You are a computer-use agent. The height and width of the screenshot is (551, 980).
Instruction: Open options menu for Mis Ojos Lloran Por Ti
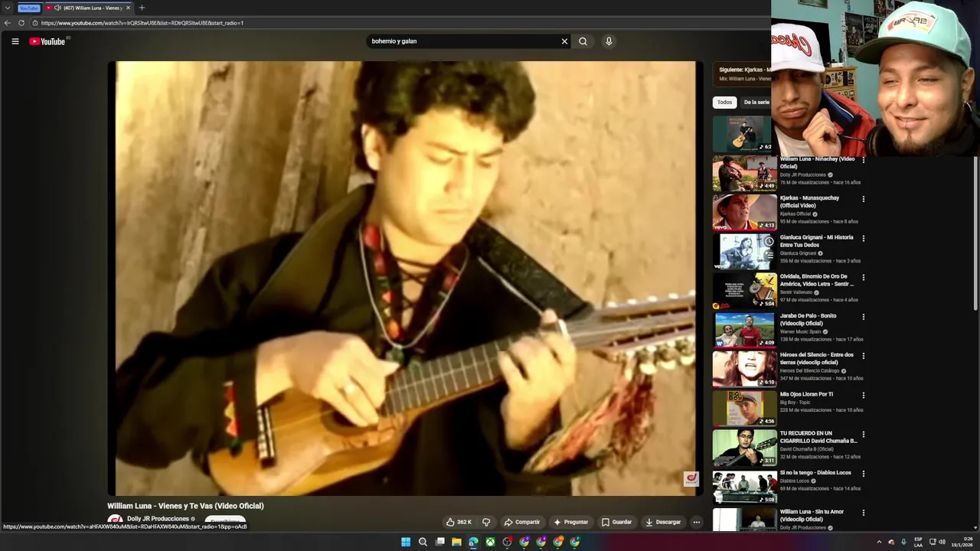coord(863,395)
